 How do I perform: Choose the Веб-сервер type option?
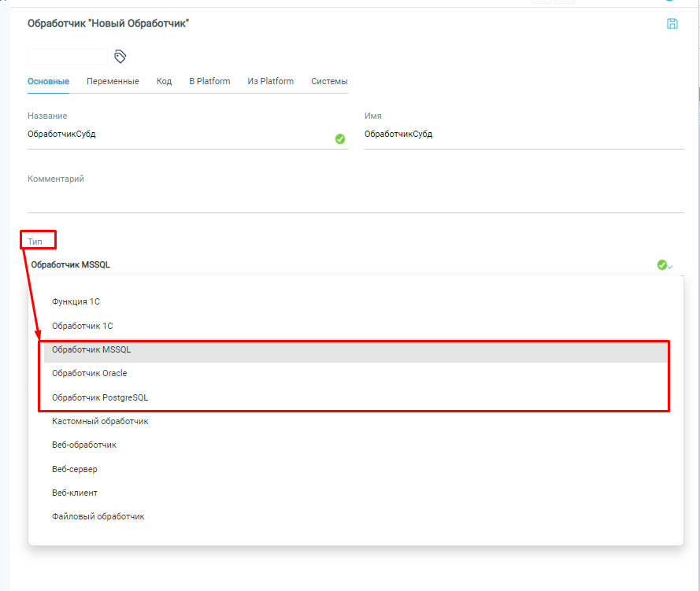click(x=75, y=469)
